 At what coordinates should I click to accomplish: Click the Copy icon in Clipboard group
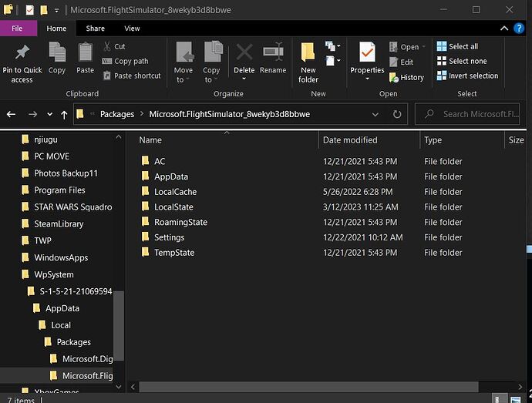click(57, 52)
